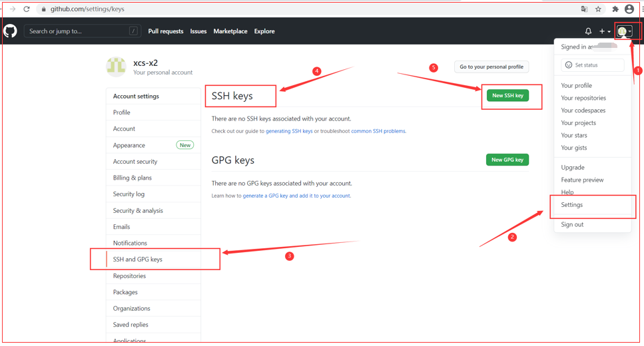Image resolution: width=644 pixels, height=346 pixels.
Task: Select Packages in settings sidebar
Action: [x=153, y=292]
